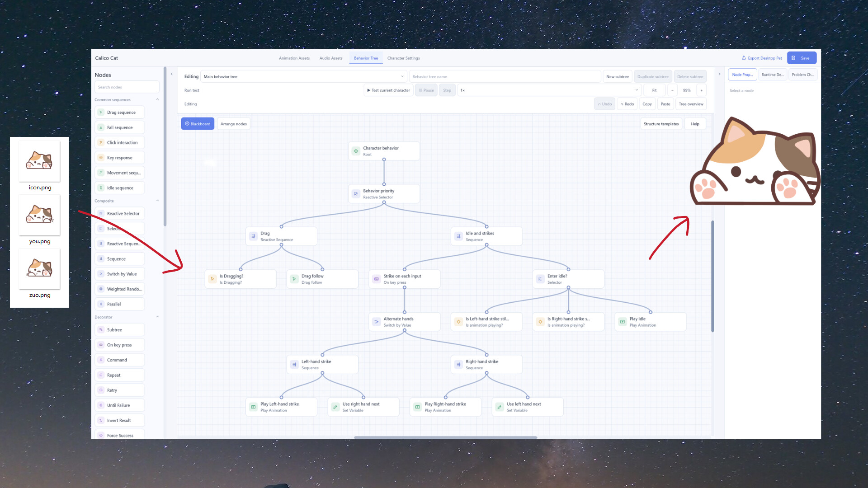Click the Character behavior root node icon
Image resolution: width=868 pixels, height=488 pixels.
tap(356, 151)
